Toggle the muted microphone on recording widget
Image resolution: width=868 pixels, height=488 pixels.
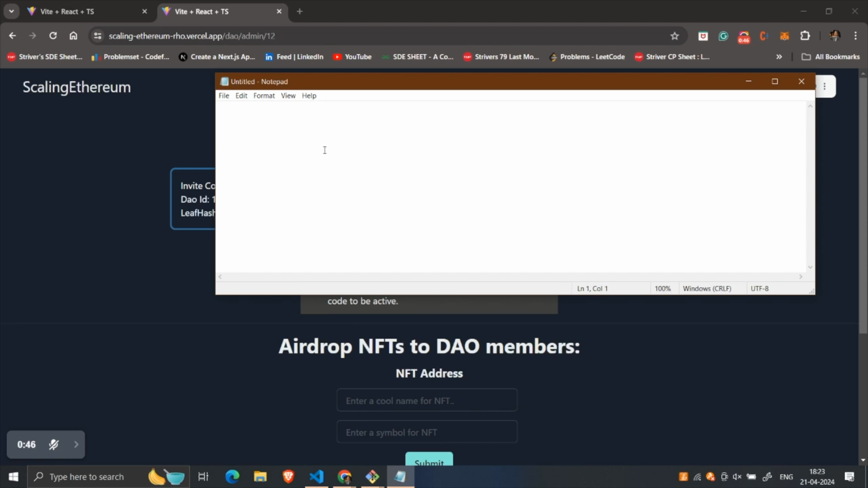[x=54, y=445]
